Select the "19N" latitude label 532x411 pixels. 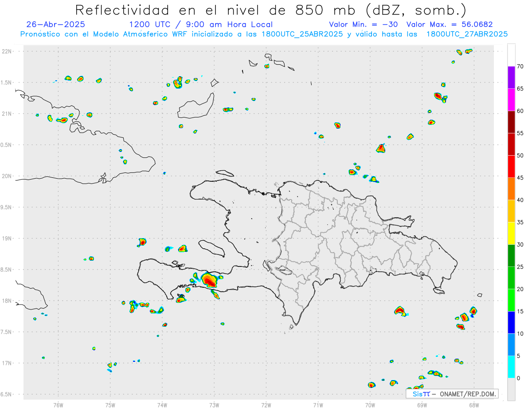[8, 239]
